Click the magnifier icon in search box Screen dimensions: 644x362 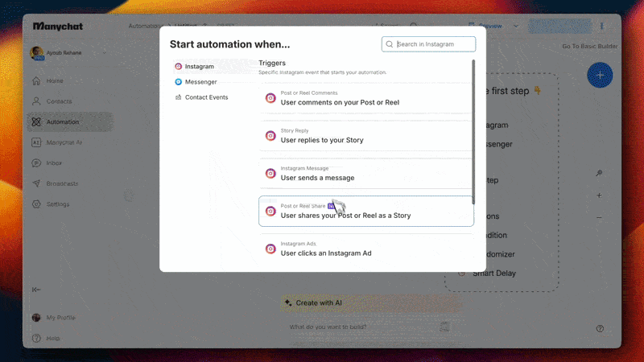390,44
